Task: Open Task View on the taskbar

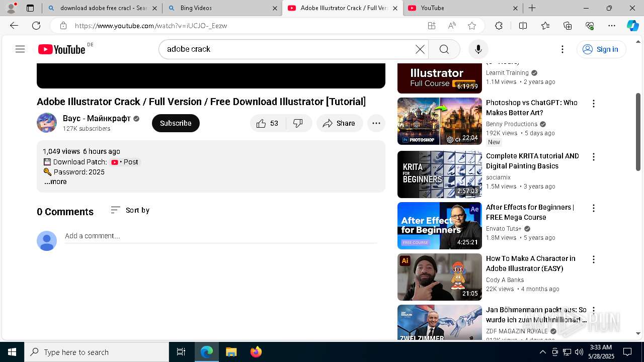Action: (181, 352)
